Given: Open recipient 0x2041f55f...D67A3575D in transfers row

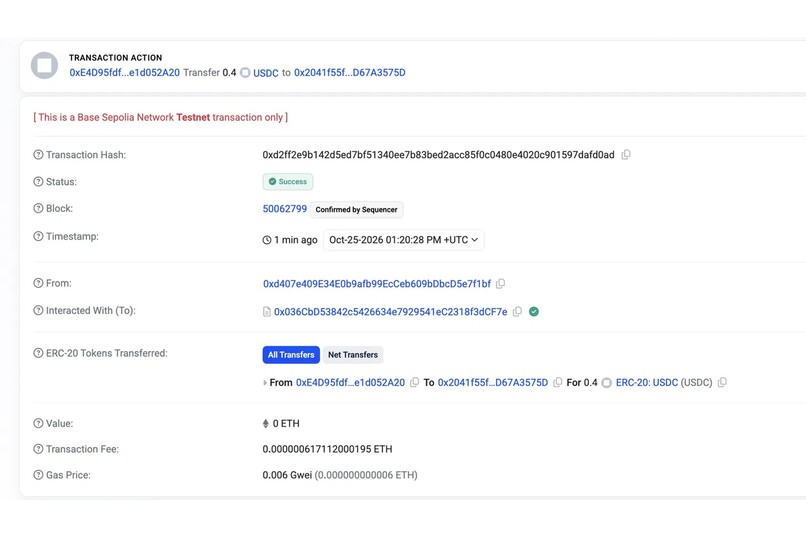Looking at the screenshot, I should [493, 382].
